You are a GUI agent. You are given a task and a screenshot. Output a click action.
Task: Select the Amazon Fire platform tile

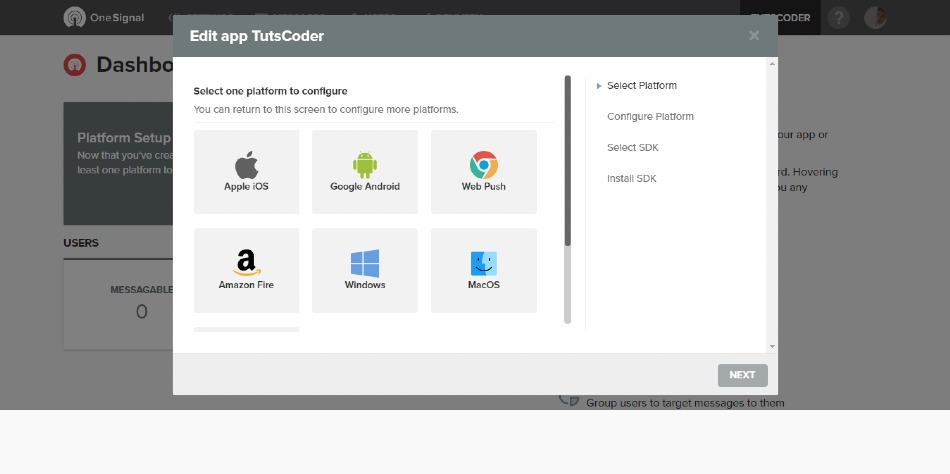point(246,270)
